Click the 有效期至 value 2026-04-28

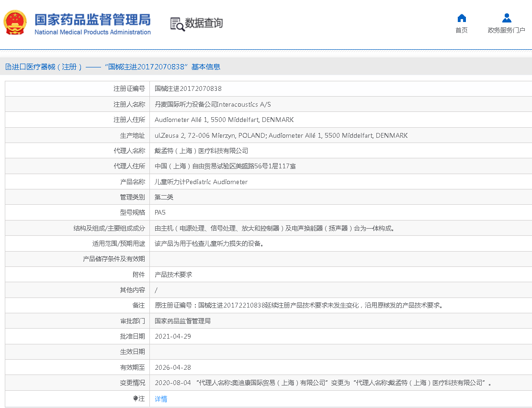pyautogui.click(x=173, y=367)
